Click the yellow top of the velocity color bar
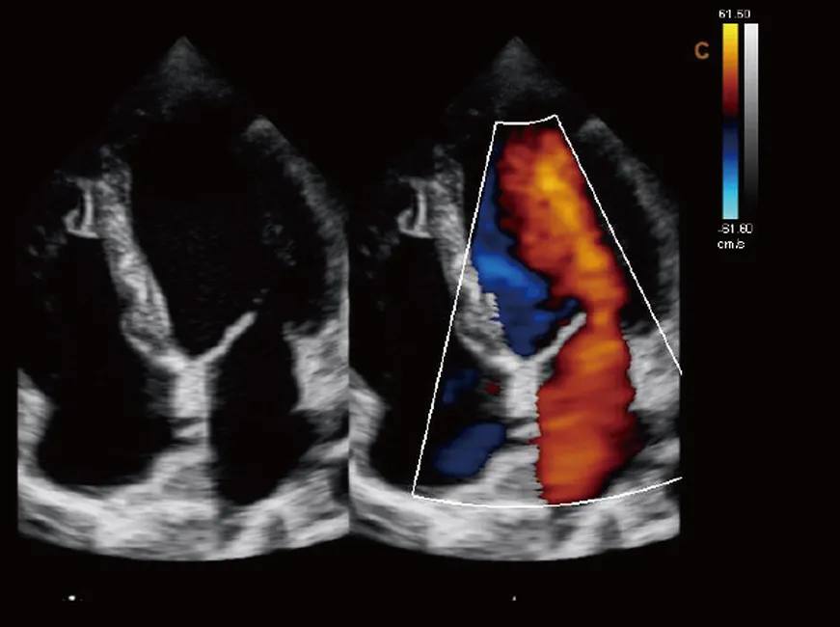This screenshot has height=627, width=840. click(x=730, y=39)
